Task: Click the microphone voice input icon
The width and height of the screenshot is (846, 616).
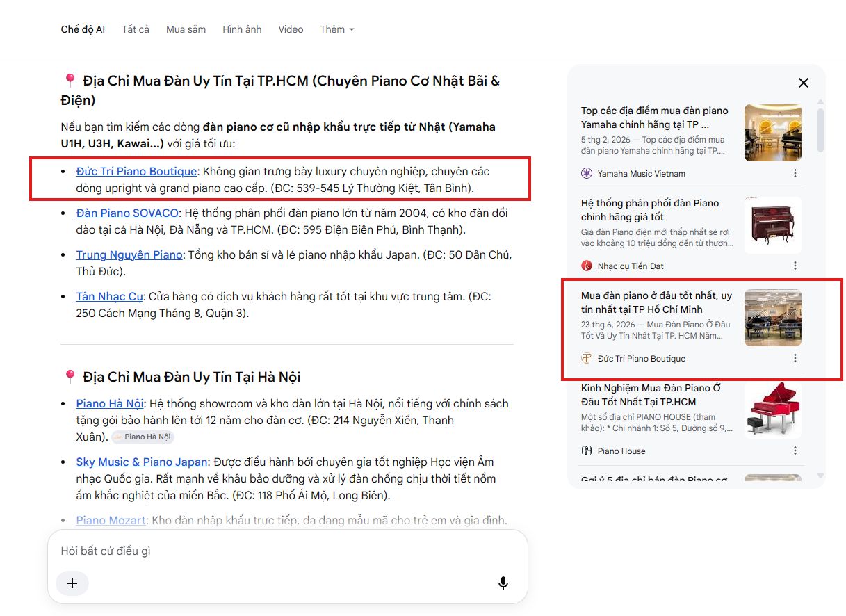Action: [x=503, y=583]
